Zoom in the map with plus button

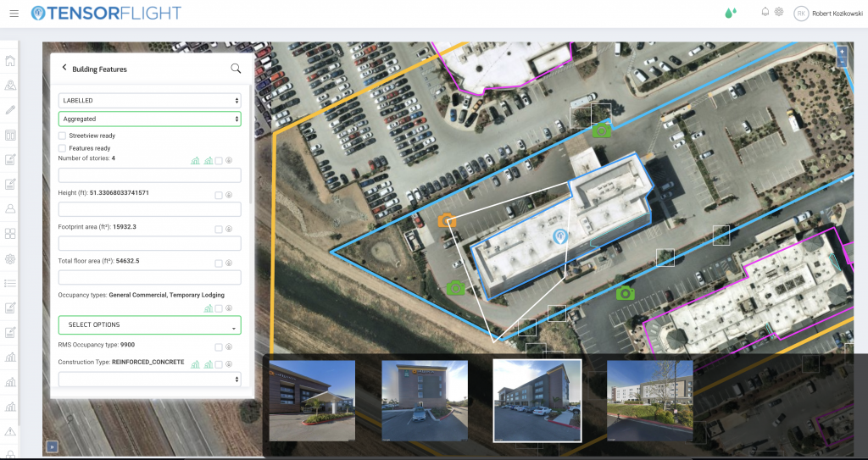coord(842,52)
